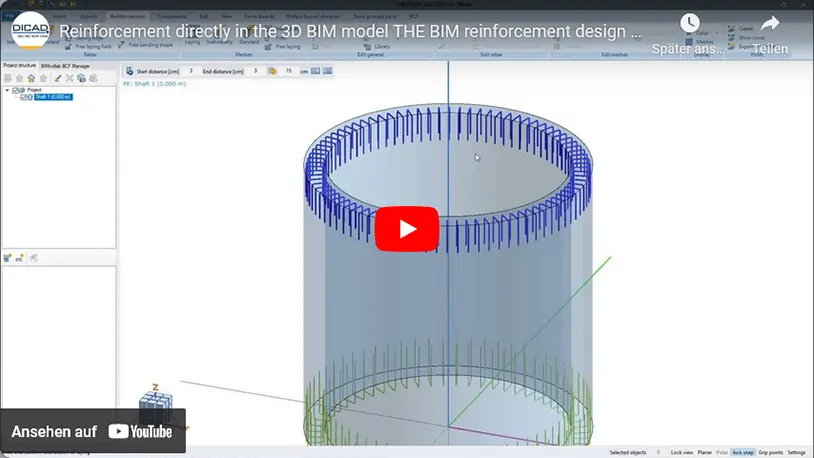Image resolution: width=814 pixels, height=458 pixels.
Task: Toggle Lock view in the status bar
Action: click(682, 453)
